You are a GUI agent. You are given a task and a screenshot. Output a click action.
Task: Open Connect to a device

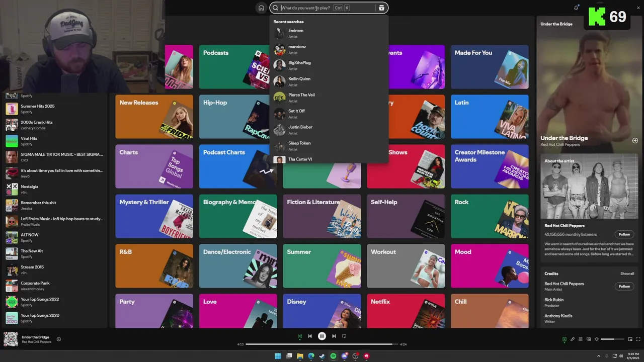pyautogui.click(x=589, y=339)
